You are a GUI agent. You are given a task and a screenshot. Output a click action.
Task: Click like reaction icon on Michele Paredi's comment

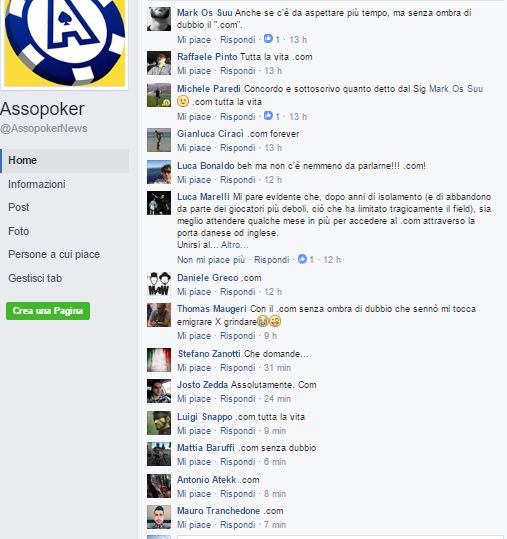click(x=268, y=116)
